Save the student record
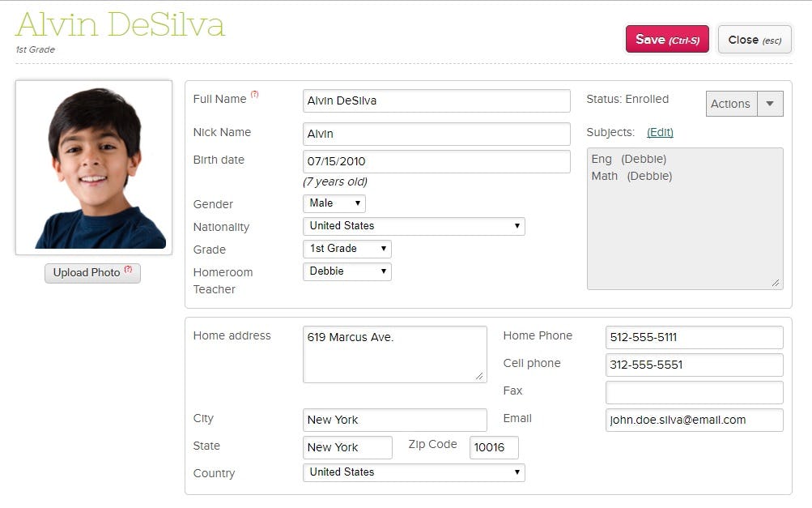The width and height of the screenshot is (812, 508). (x=666, y=40)
